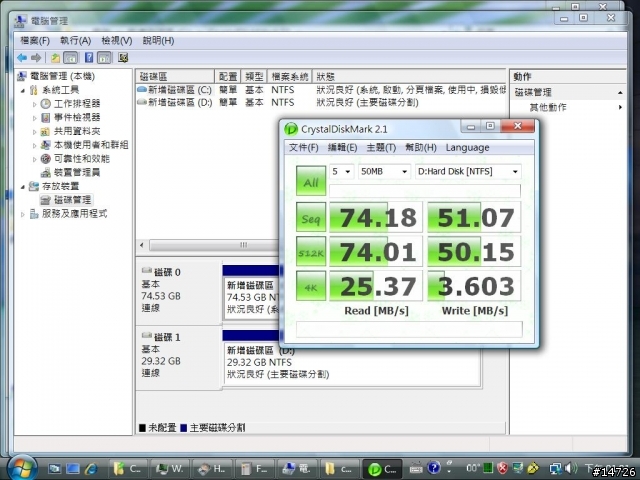The image size is (640, 480).
Task: Click the 29.32 GB NTFS partition block
Action: (x=352, y=363)
